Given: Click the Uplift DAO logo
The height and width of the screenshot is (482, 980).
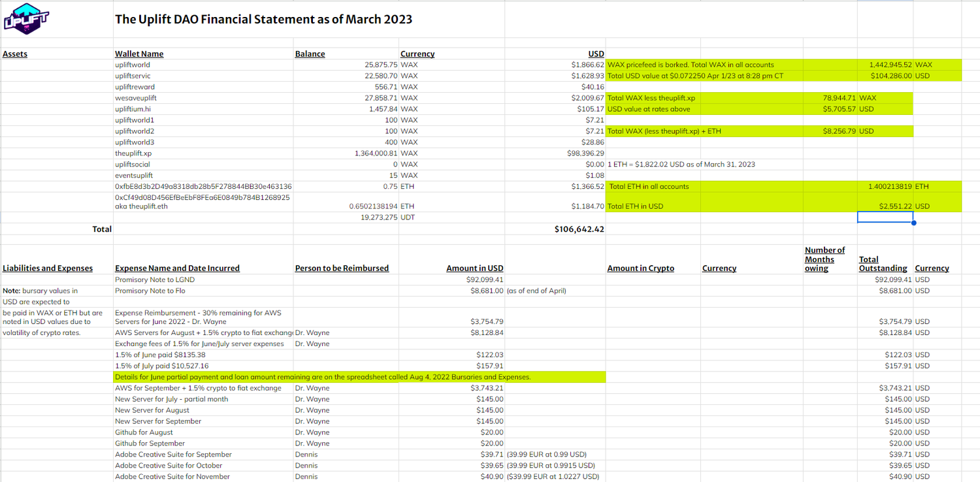Looking at the screenshot, I should point(26,18).
